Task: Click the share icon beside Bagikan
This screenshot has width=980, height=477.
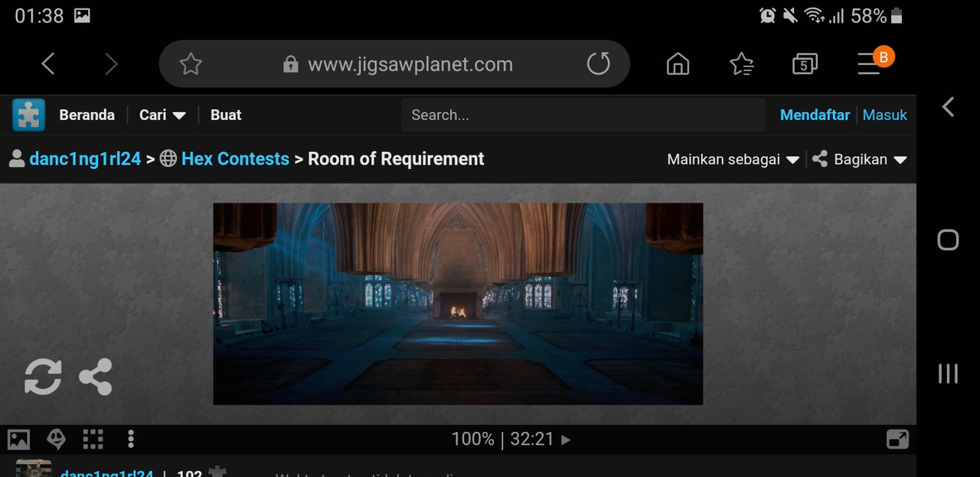Action: [820, 159]
